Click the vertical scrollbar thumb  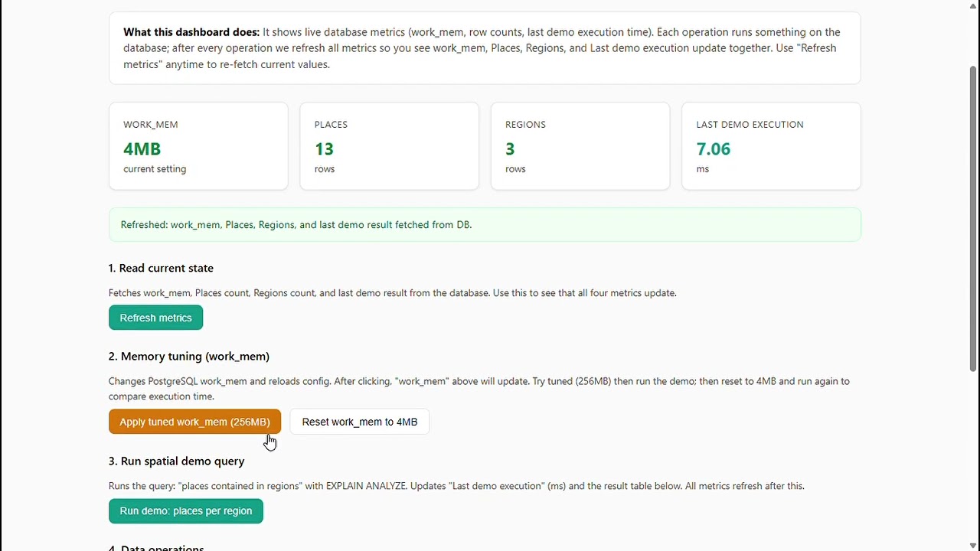tap(973, 219)
